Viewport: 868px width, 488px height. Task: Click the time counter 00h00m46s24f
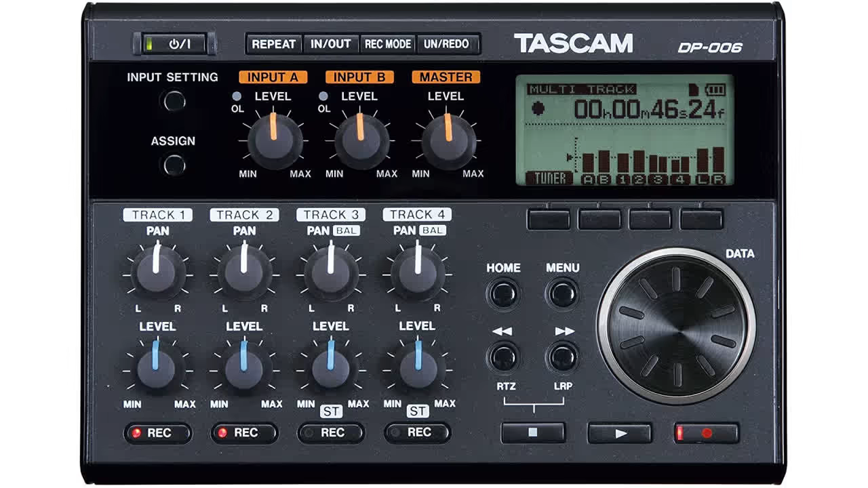click(x=649, y=109)
